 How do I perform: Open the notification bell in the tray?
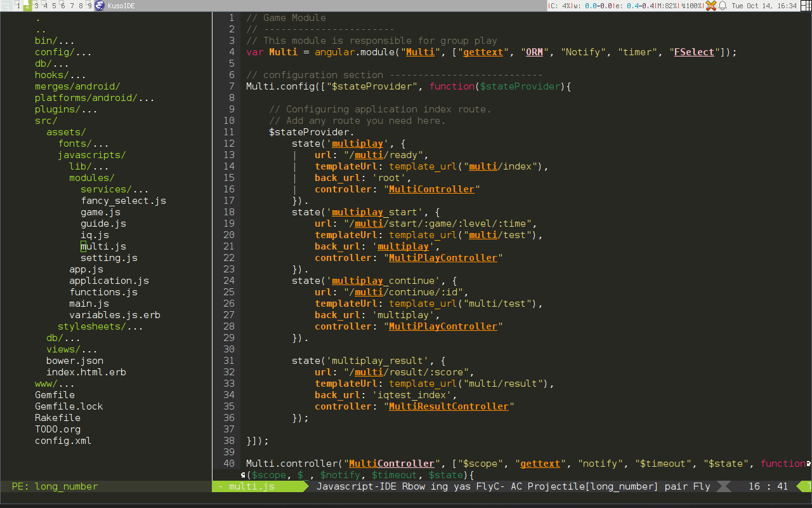[x=723, y=6]
